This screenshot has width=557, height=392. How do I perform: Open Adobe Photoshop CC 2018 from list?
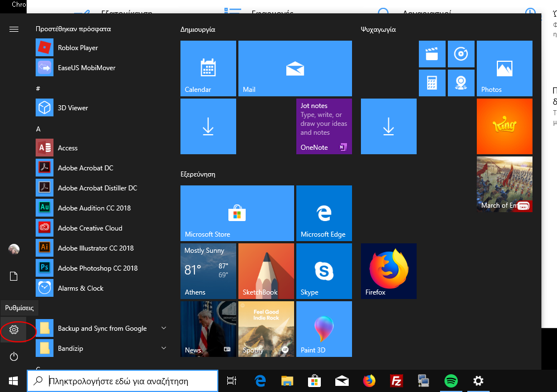pyautogui.click(x=97, y=268)
